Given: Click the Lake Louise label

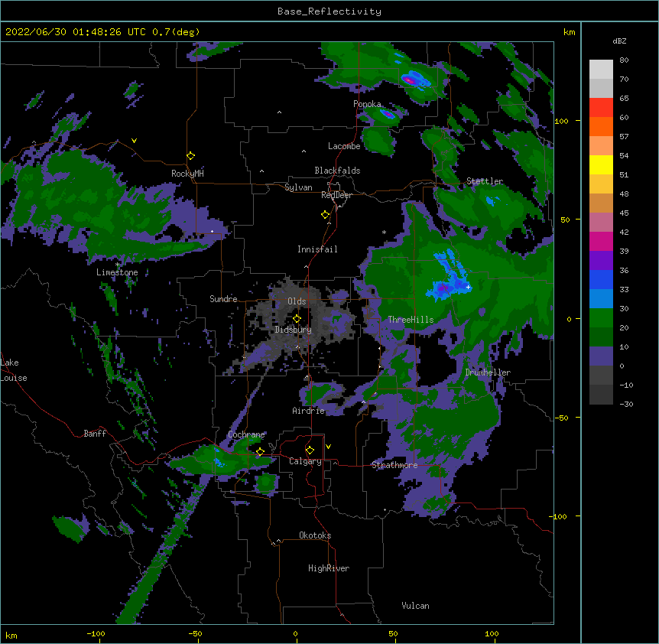Looking at the screenshot, I should coord(13,370).
